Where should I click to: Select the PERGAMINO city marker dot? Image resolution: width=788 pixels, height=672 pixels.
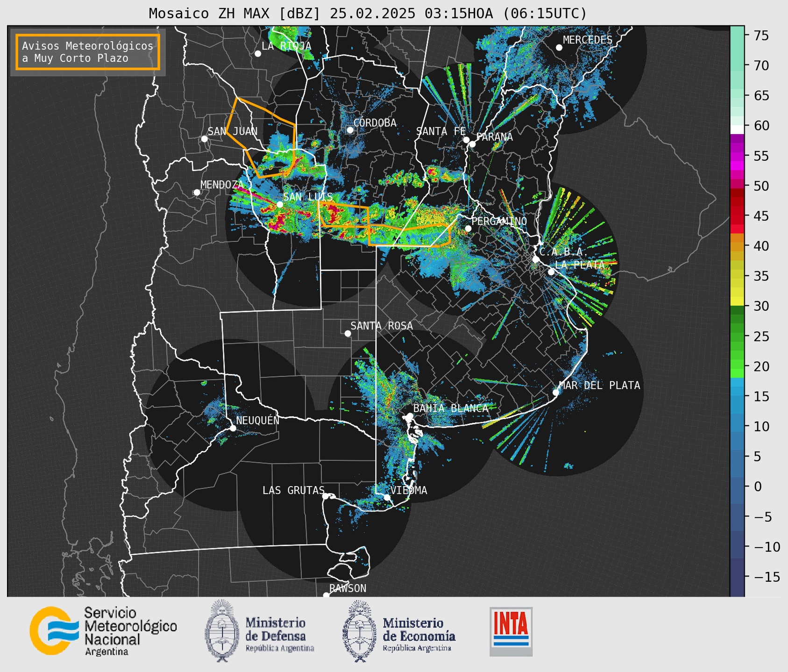click(x=468, y=229)
